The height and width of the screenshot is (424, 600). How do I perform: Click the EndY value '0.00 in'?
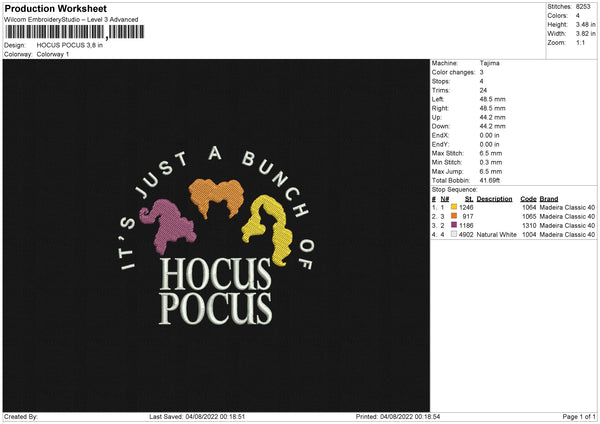pyautogui.click(x=489, y=144)
